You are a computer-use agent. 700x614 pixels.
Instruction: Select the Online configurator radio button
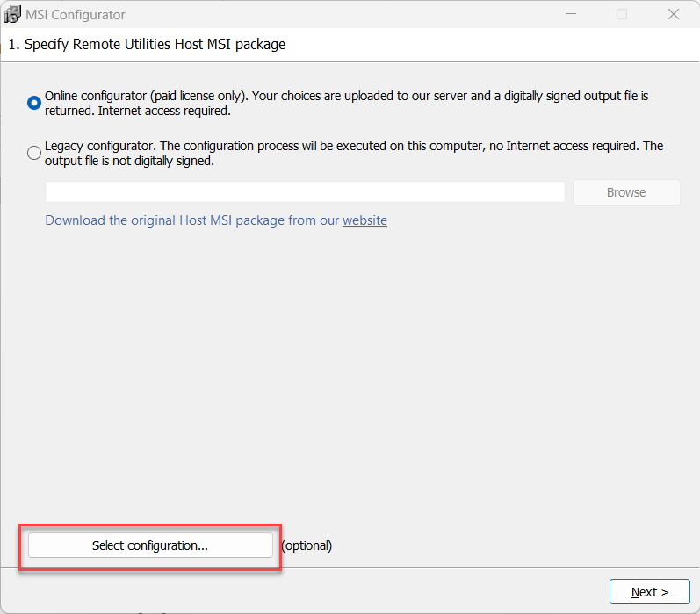[x=34, y=103]
